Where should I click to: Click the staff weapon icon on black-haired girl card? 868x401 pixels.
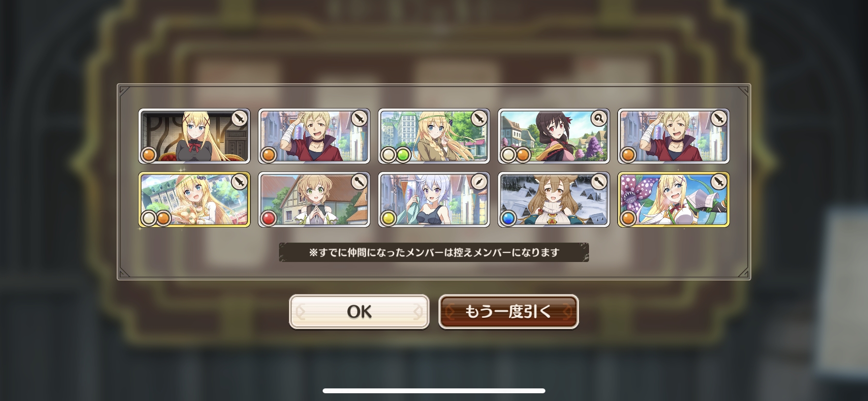(x=599, y=119)
